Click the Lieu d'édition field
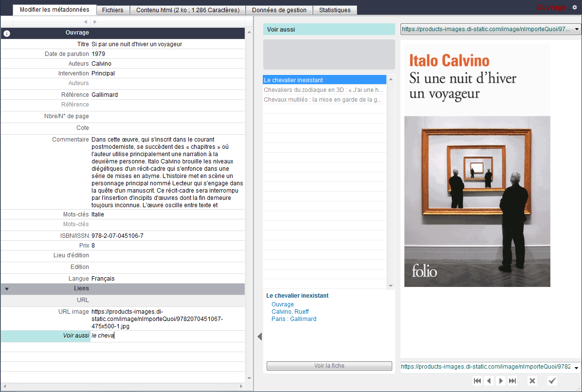This screenshot has height=392, width=582. click(168, 255)
